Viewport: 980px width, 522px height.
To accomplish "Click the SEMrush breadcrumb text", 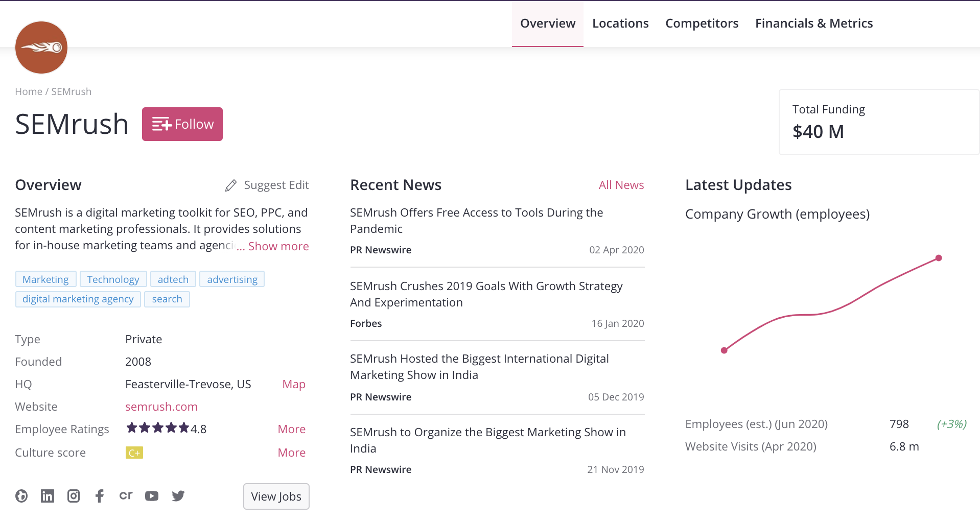I will pos(72,91).
